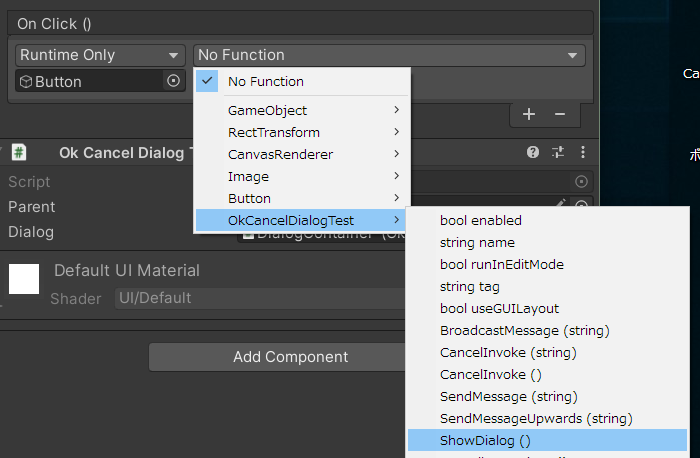Choose SendMessage (string) function

pyautogui.click(x=507, y=396)
